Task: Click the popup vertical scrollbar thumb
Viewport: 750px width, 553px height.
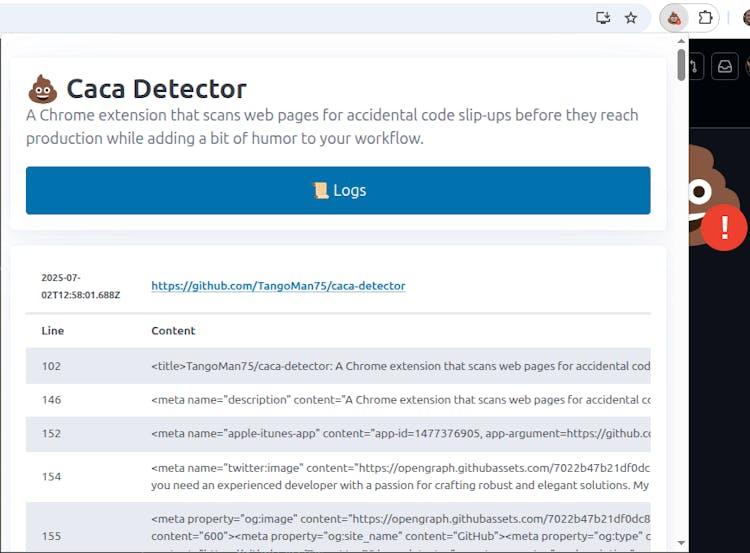Action: pos(681,65)
